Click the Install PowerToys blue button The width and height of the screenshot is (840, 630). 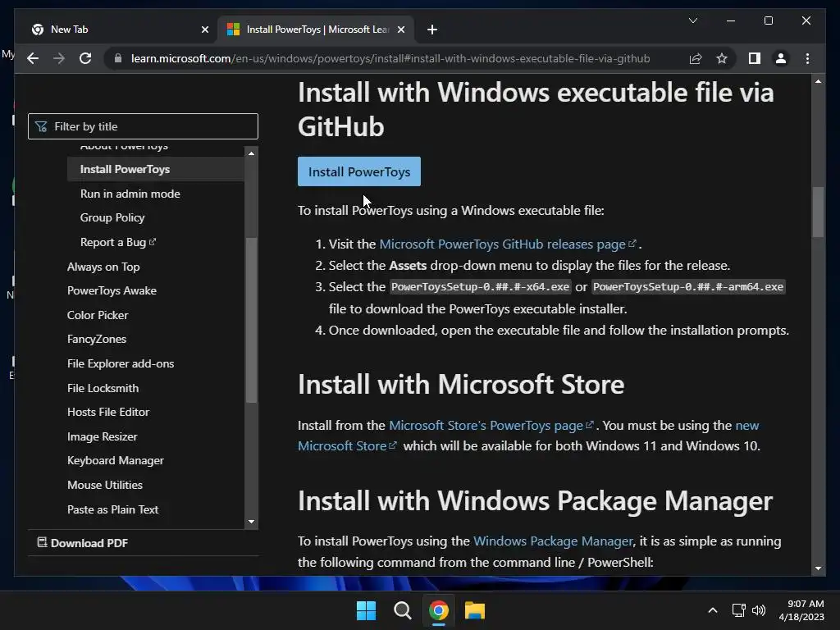[x=359, y=171]
